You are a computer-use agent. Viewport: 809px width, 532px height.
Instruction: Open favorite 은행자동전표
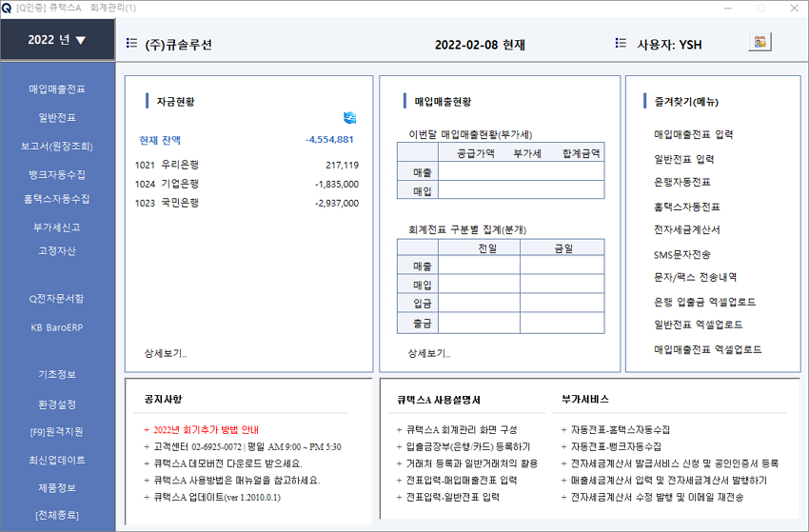click(x=682, y=182)
